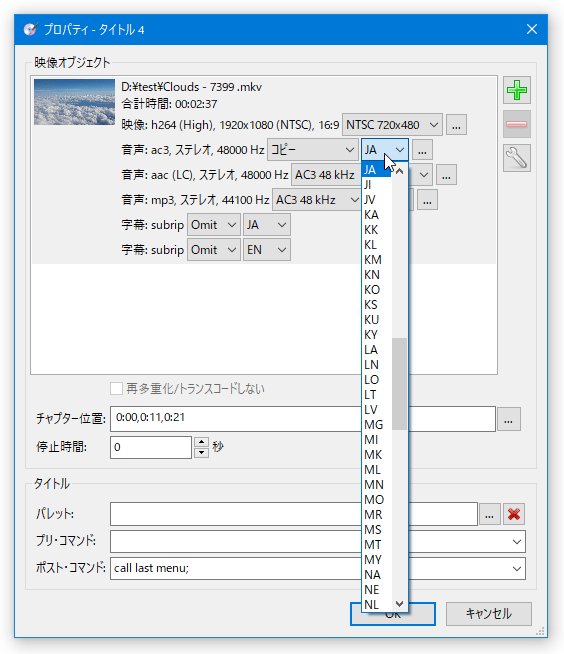Select LT in the language list

click(377, 395)
